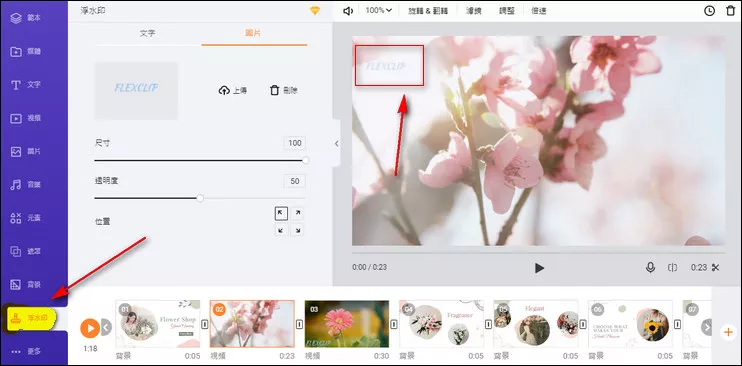The width and height of the screenshot is (742, 366).
Task: Open the Elements (元素) sidebar section
Action: tap(26, 218)
